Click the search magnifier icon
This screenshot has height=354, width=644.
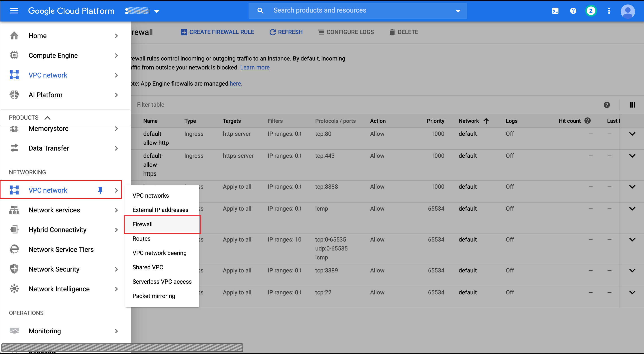(x=260, y=11)
